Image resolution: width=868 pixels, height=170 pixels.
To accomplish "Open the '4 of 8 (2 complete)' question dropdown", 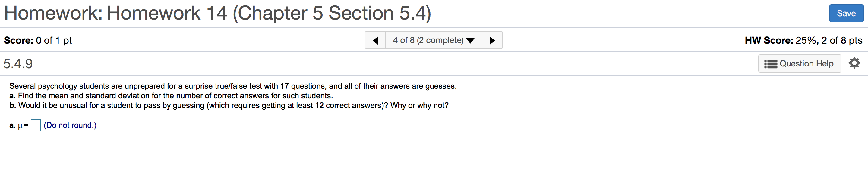I will coord(434,40).
